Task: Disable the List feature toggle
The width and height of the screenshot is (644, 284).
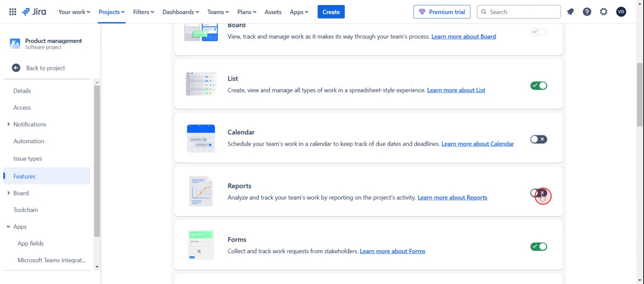Action: 538,86
